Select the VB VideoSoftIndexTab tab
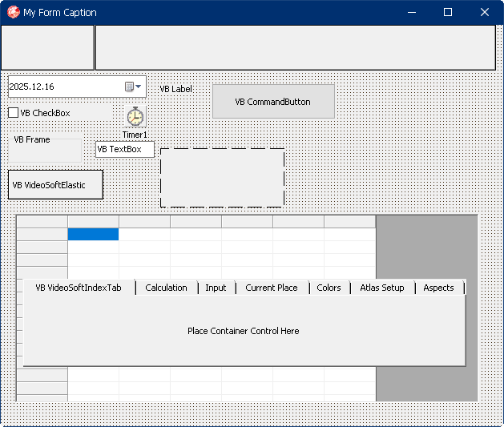504x427 pixels. (x=79, y=288)
